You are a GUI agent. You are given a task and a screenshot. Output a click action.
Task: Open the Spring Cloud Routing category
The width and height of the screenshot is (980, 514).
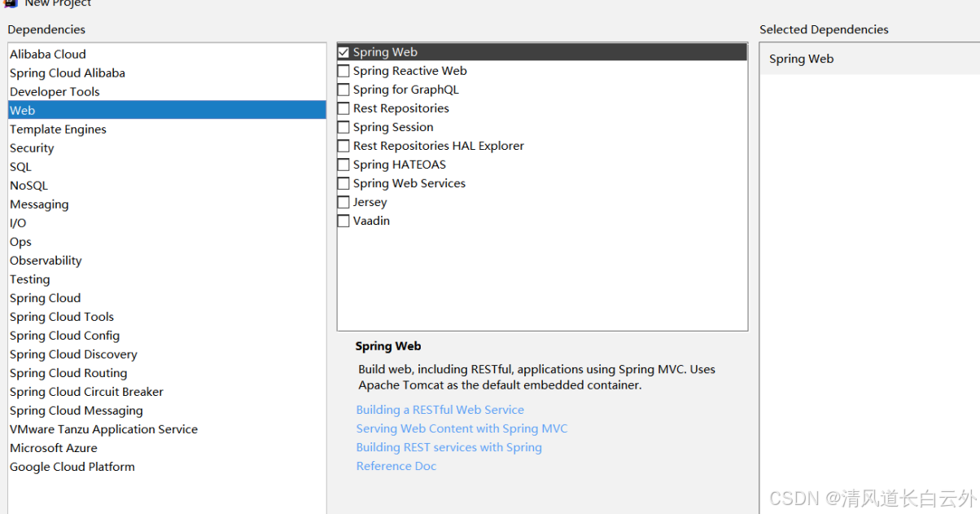[167, 372]
